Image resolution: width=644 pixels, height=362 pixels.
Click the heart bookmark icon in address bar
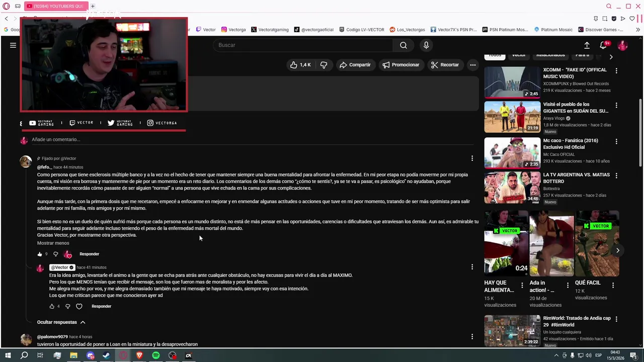(632, 19)
